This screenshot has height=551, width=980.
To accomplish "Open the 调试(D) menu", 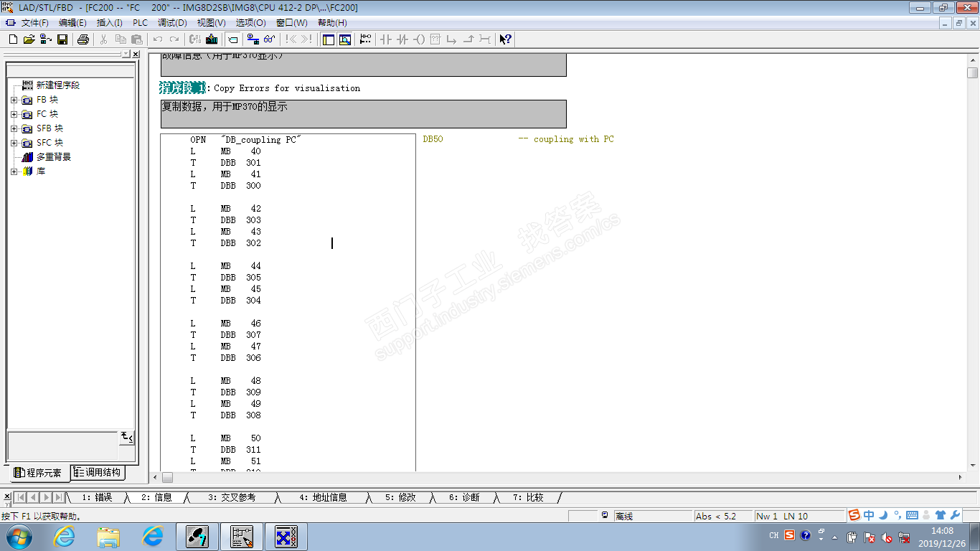I will click(x=172, y=23).
